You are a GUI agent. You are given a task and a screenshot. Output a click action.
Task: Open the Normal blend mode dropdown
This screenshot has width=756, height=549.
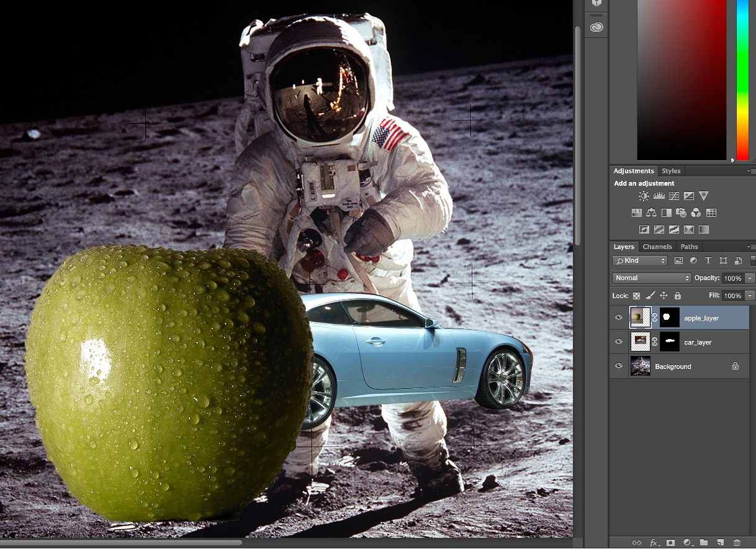click(x=651, y=278)
